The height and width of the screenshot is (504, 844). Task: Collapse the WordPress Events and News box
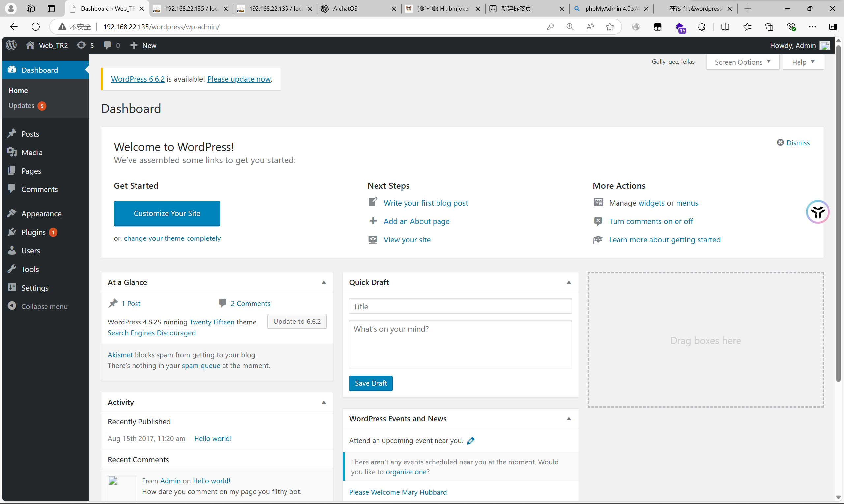click(569, 418)
